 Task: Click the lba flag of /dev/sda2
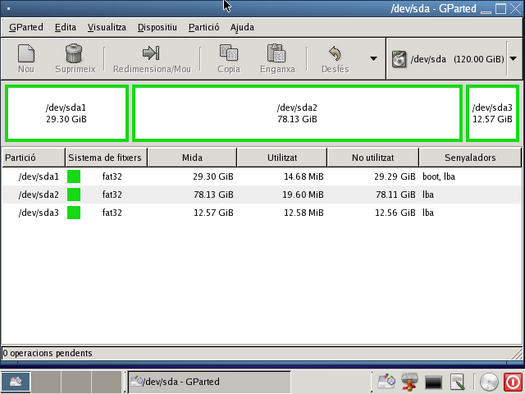[428, 194]
